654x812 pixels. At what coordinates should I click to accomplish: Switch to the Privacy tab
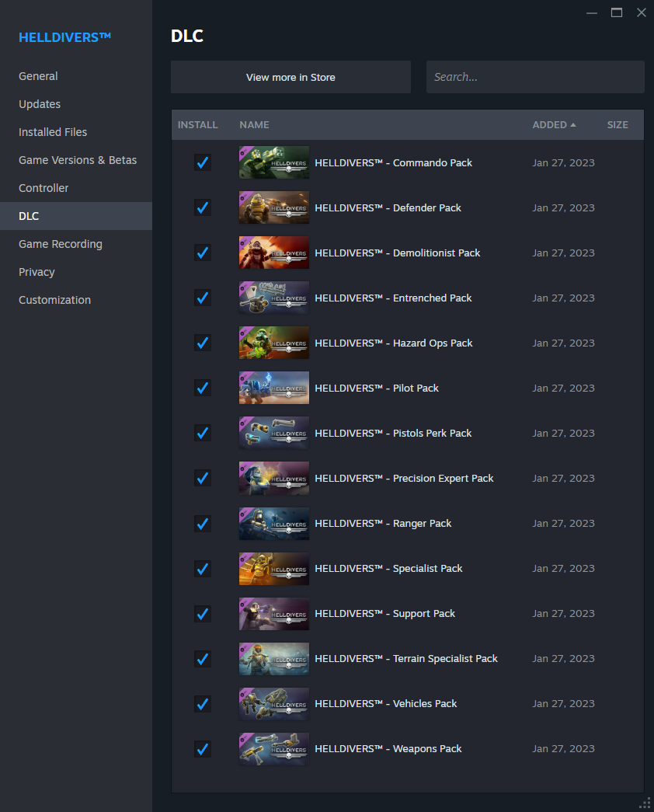click(76, 272)
